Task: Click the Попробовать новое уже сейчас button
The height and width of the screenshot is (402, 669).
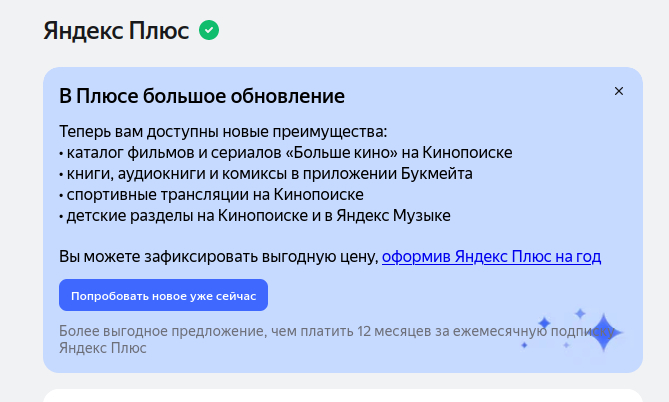Action: (x=163, y=295)
